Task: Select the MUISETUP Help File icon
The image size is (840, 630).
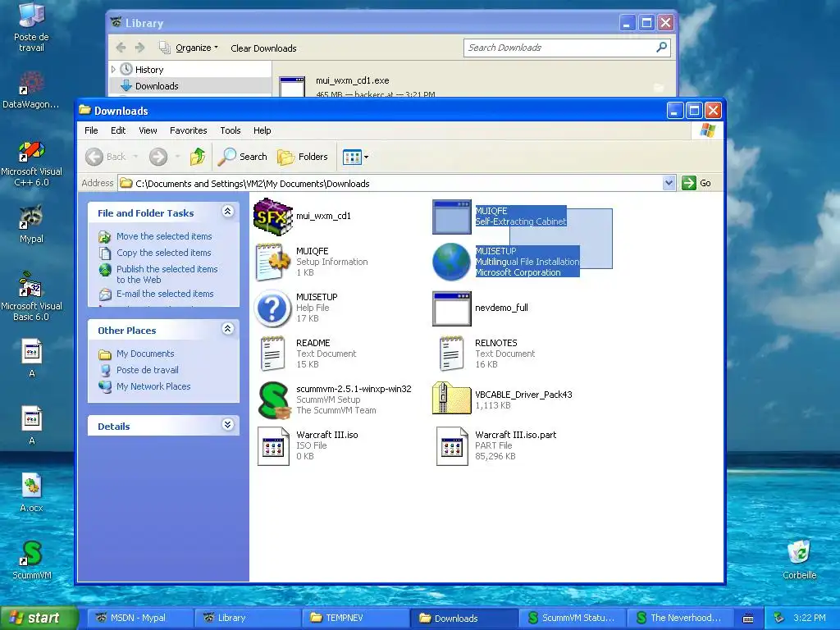Action: 272,308
